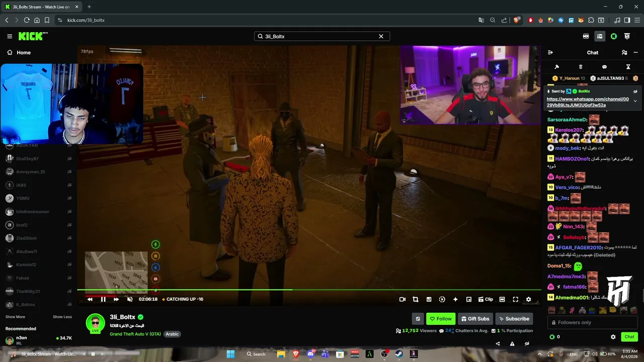Send message with Chat button
The width and height of the screenshot is (644, 362).
click(x=629, y=337)
